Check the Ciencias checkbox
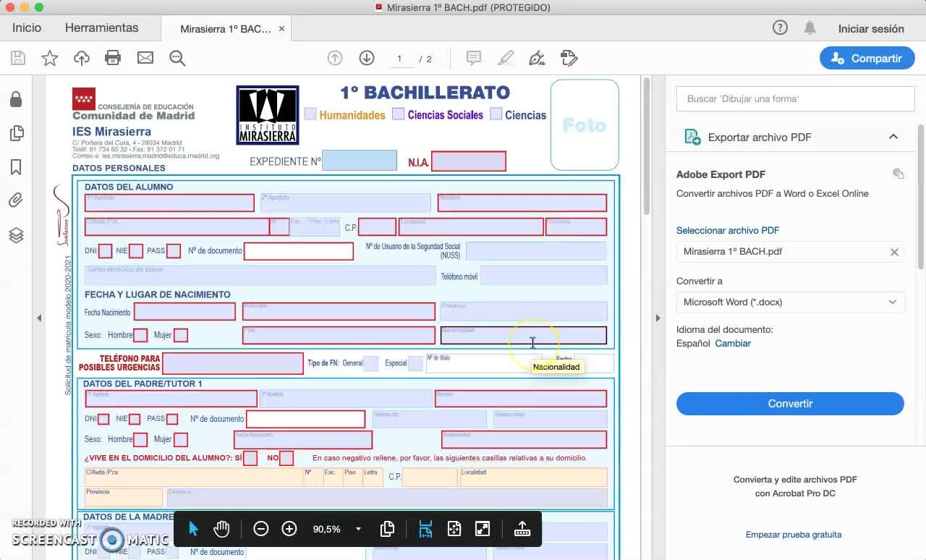926x560 pixels. tap(496, 114)
